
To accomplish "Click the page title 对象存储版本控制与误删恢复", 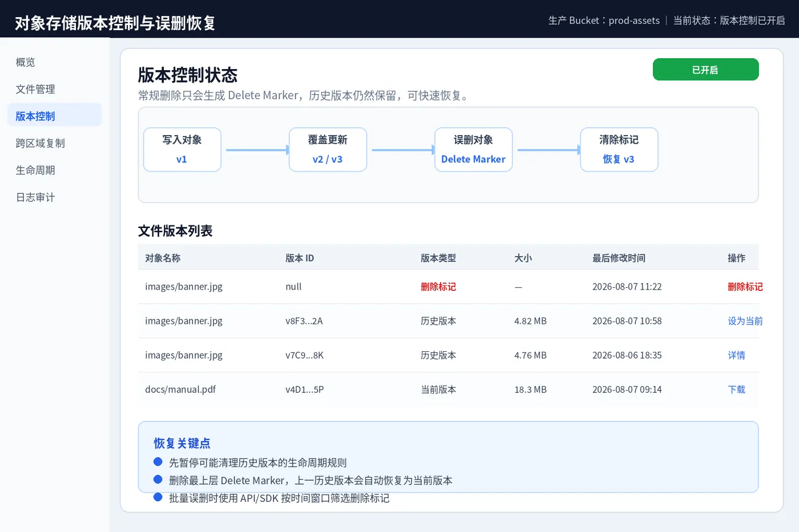I will tap(115, 23).
